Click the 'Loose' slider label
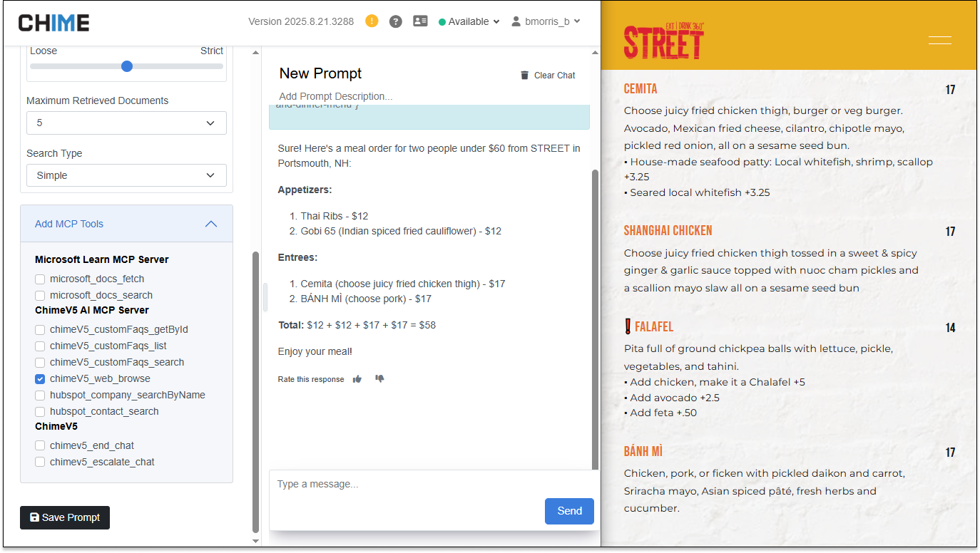This screenshot has width=980, height=553. pos(44,51)
